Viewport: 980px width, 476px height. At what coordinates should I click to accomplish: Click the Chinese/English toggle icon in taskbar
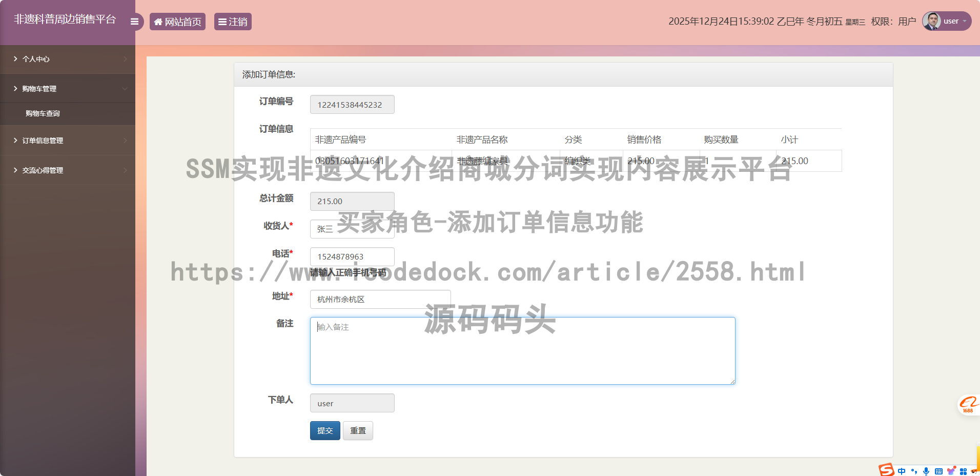coord(902,470)
